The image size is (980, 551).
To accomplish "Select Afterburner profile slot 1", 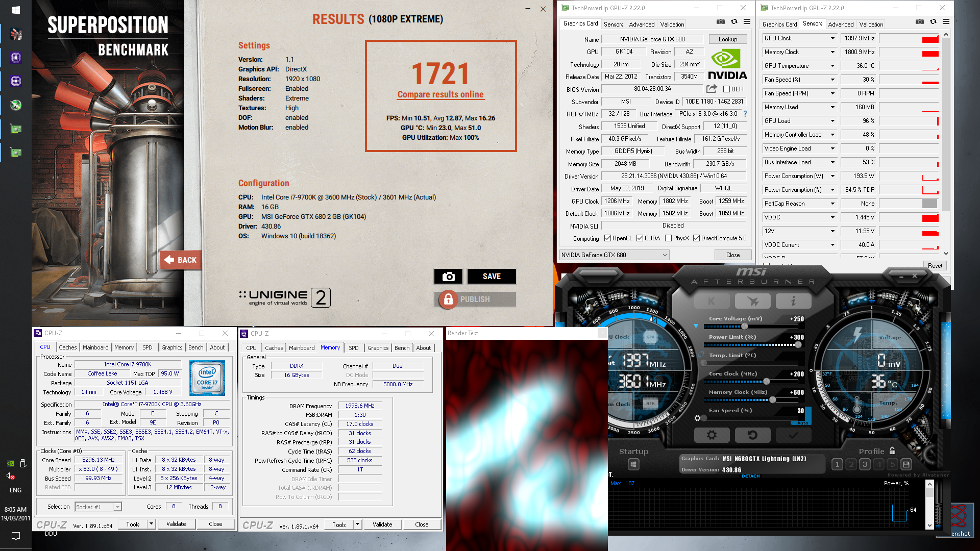I will (837, 464).
